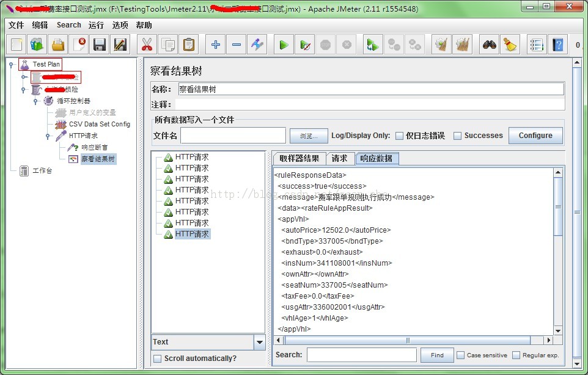Open the 运行 menu
588x375 pixels.
96,25
